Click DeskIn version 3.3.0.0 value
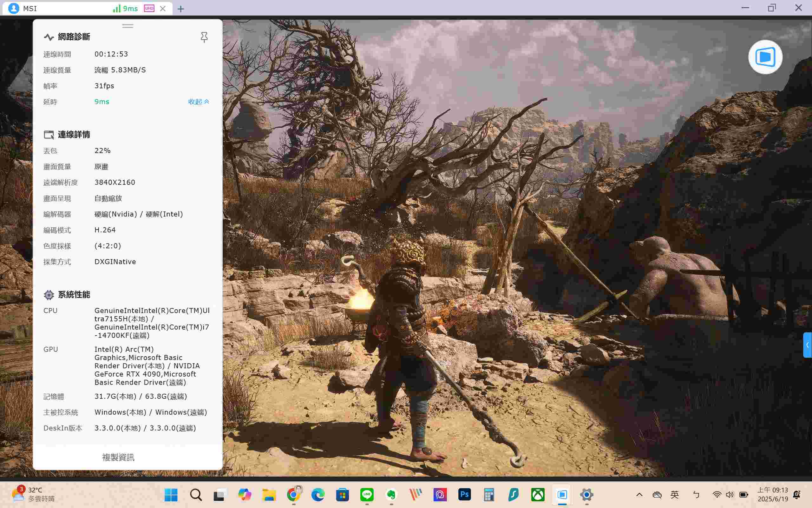The image size is (812, 508). tap(145, 428)
